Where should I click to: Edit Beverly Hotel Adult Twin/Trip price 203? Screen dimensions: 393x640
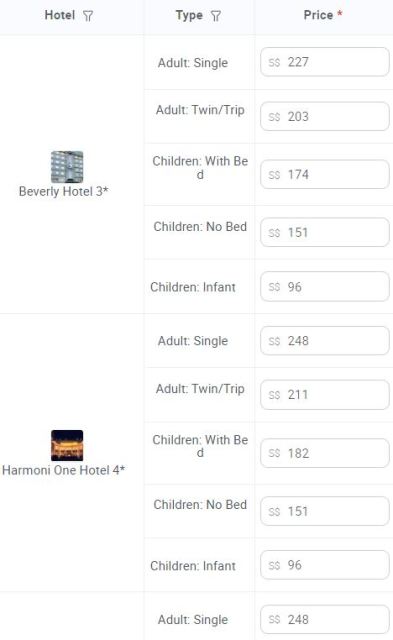point(325,116)
